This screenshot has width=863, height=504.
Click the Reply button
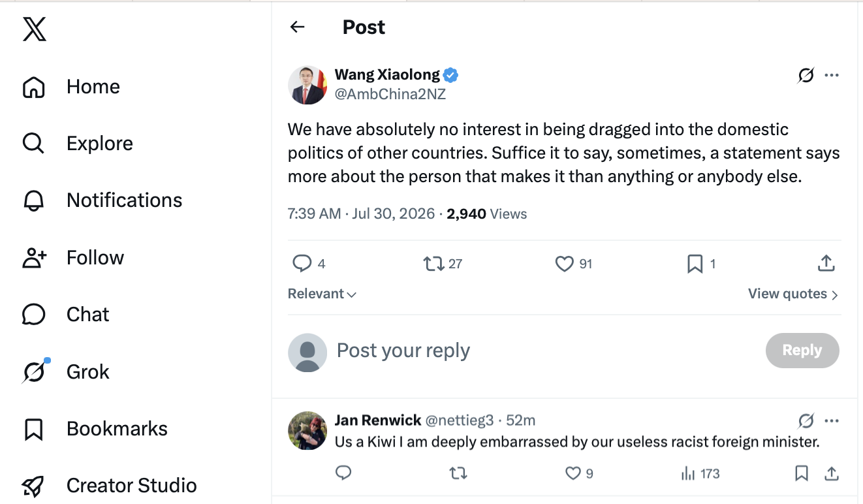coord(802,351)
